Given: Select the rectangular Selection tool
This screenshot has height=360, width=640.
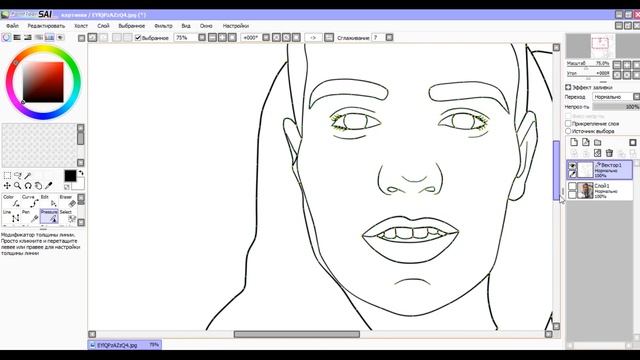Looking at the screenshot, I should (7, 176).
